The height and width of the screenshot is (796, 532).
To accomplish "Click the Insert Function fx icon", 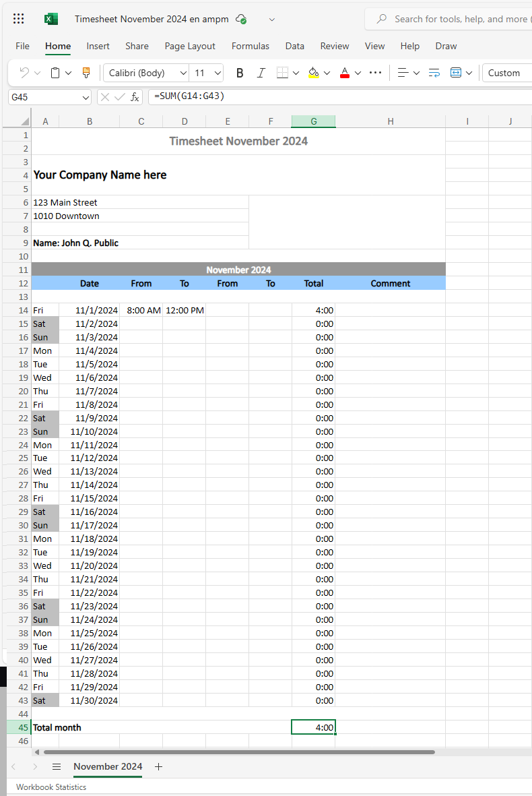I will point(135,97).
